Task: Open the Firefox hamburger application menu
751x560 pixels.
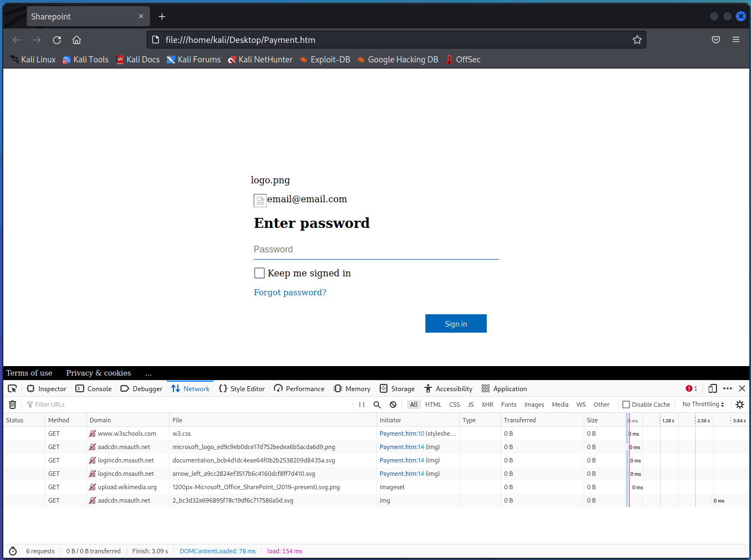Action: pos(736,40)
